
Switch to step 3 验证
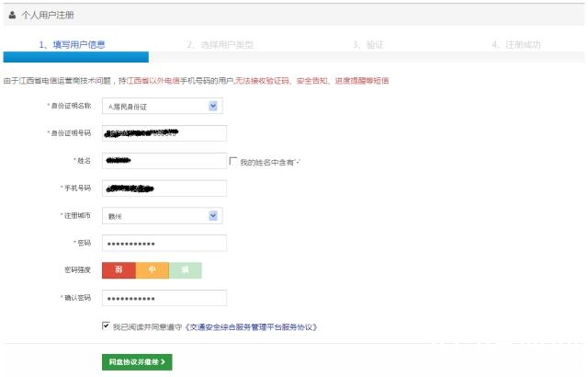(367, 44)
